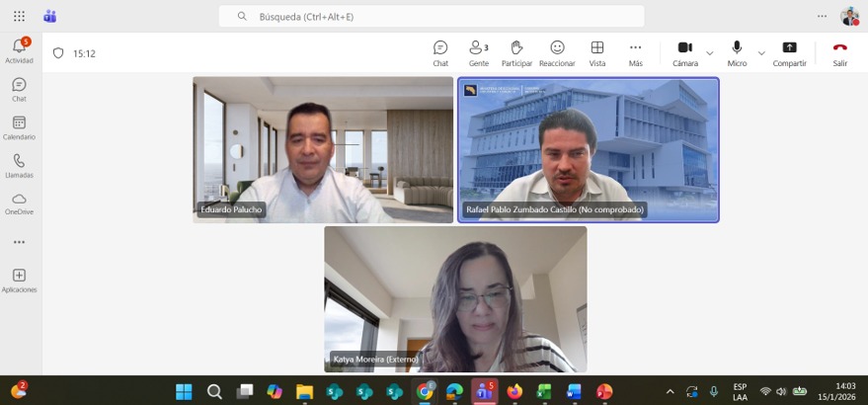
Task: Open Calendario in left sidebar
Action: 20,128
